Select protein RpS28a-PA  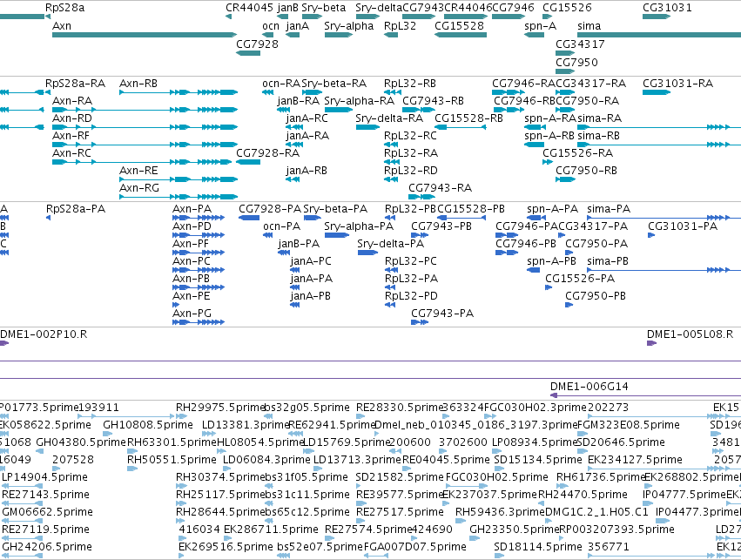click(x=48, y=218)
